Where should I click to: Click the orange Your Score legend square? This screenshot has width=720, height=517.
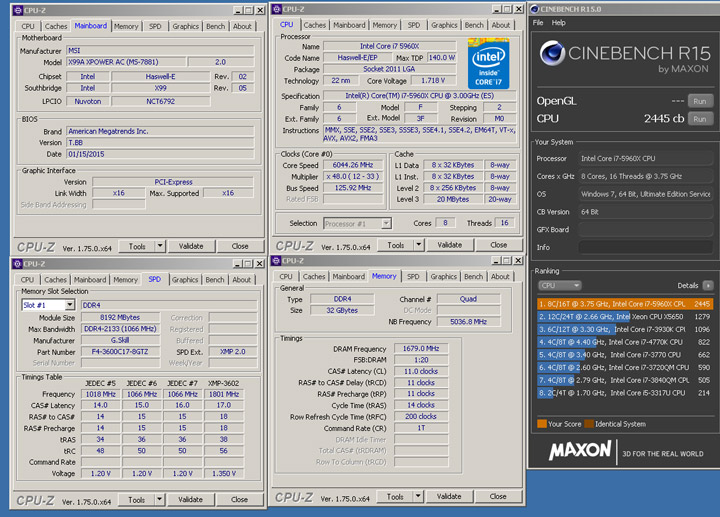point(542,424)
